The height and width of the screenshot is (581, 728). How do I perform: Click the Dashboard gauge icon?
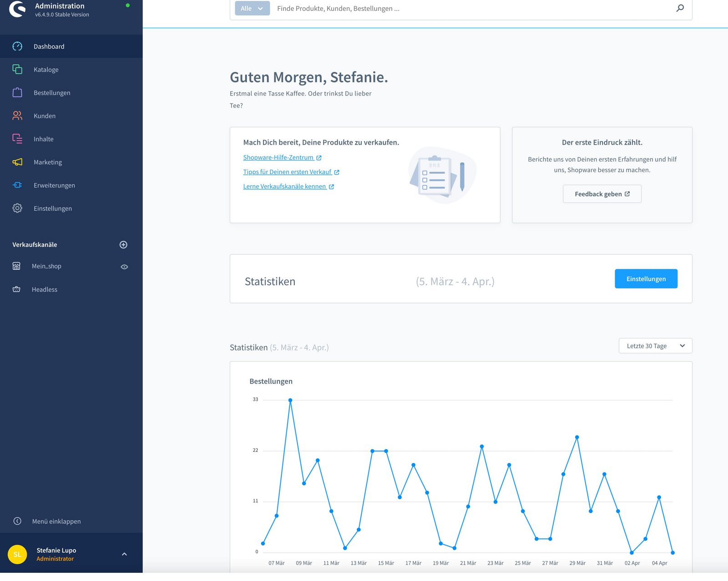[x=17, y=46]
